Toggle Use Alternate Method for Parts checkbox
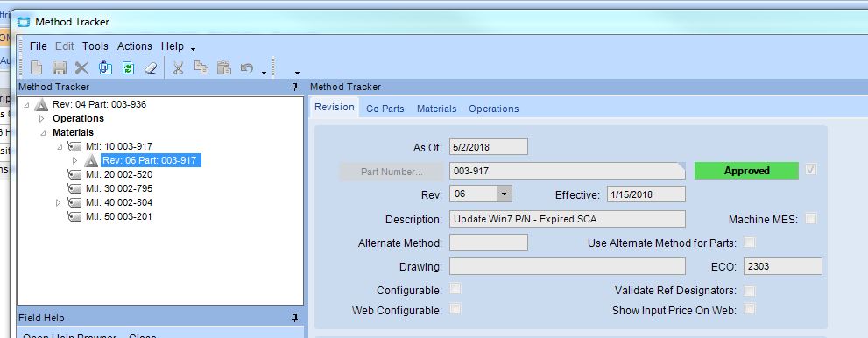This screenshot has height=338, width=868. click(x=750, y=243)
